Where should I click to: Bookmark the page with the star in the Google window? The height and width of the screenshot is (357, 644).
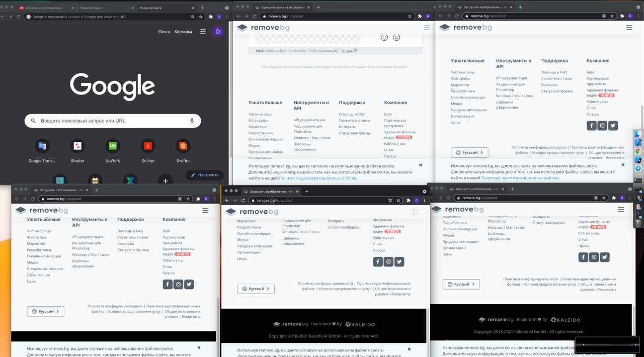coord(201,17)
